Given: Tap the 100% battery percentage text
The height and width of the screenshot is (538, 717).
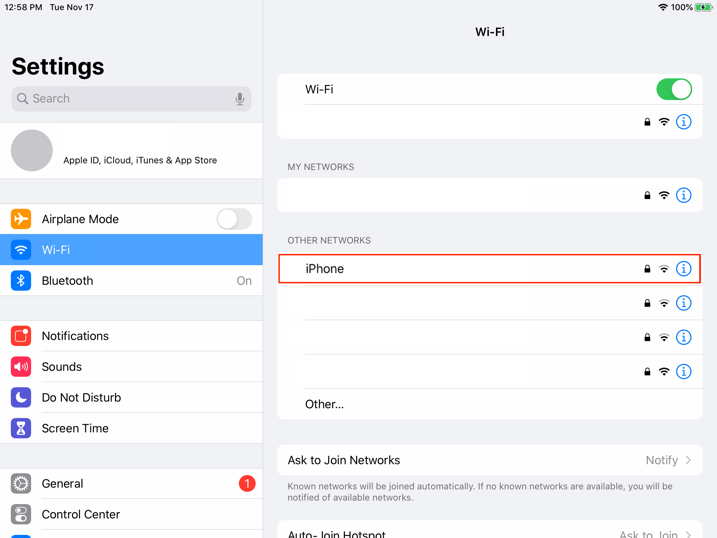Looking at the screenshot, I should pos(681,7).
